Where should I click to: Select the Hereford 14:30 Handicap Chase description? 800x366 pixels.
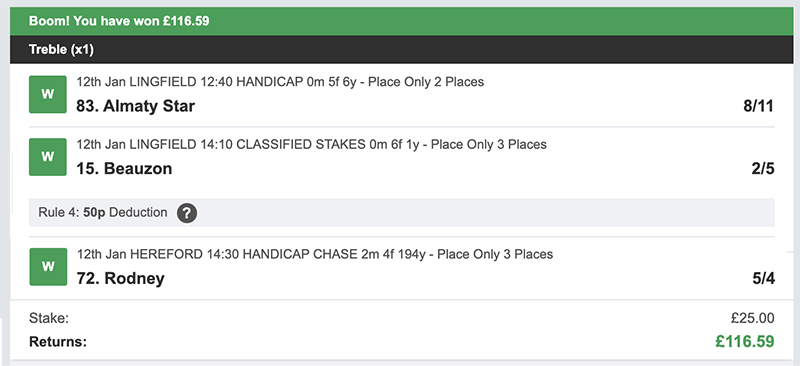pos(315,254)
